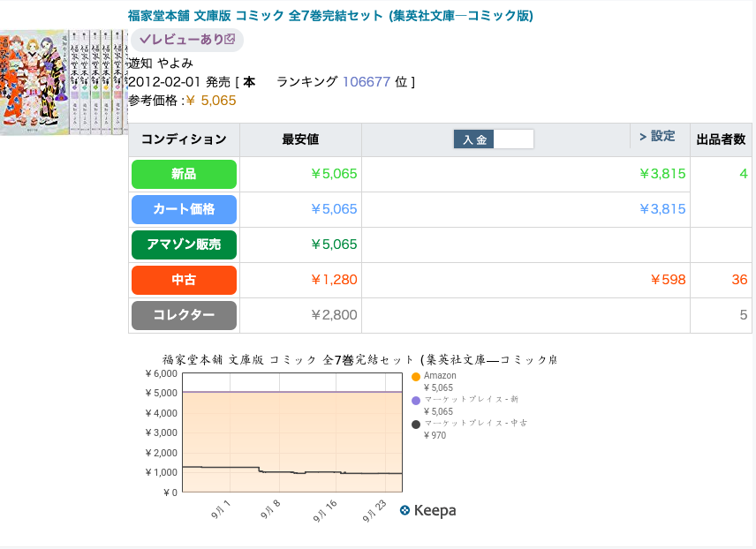Open the ranking 106677 link
756x549 pixels.
(x=366, y=82)
